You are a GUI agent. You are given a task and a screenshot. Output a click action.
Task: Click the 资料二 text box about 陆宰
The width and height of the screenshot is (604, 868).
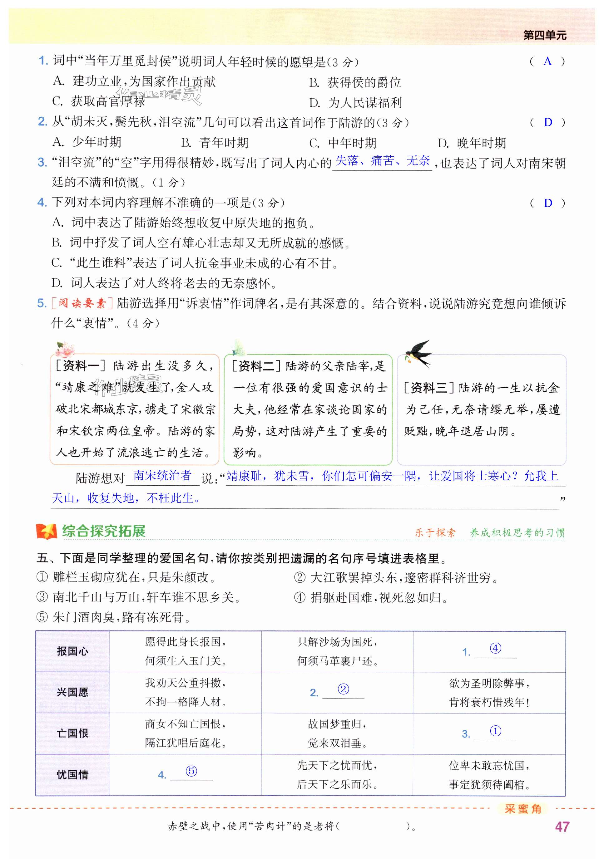click(x=308, y=409)
